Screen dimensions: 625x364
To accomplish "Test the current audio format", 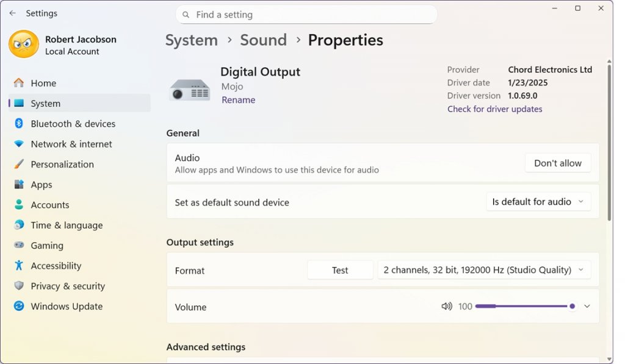I will [x=340, y=269].
